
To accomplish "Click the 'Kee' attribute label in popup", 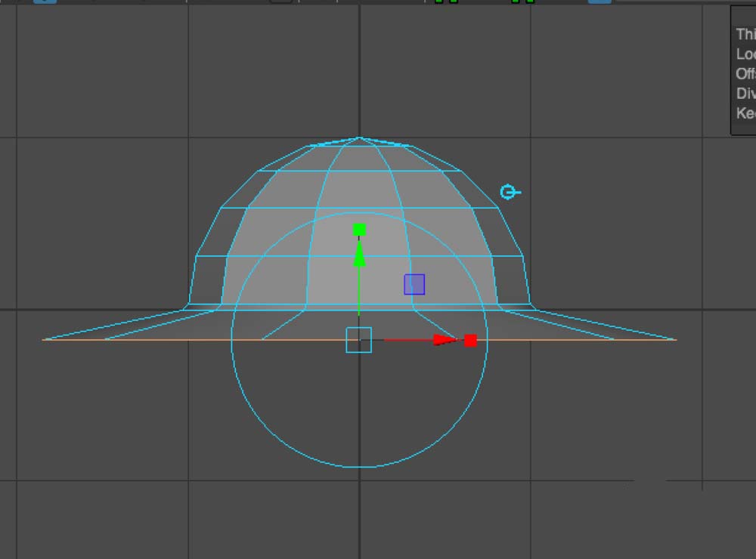I will (745, 113).
